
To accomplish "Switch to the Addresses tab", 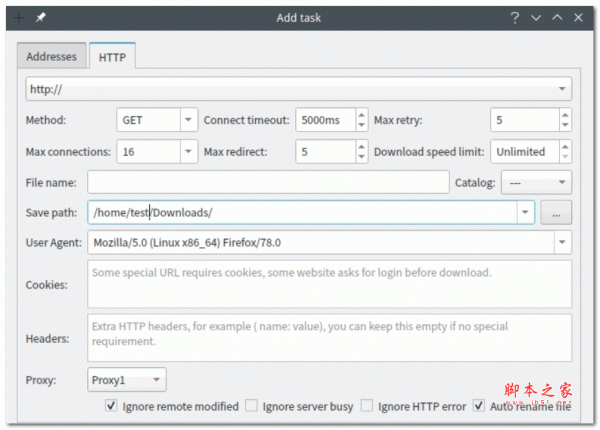I will pos(52,56).
